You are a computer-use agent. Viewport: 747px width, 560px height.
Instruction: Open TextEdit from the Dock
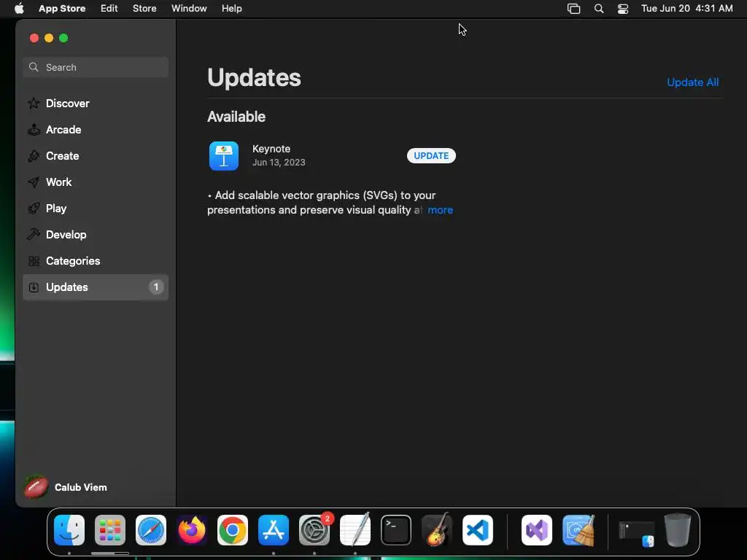click(355, 529)
